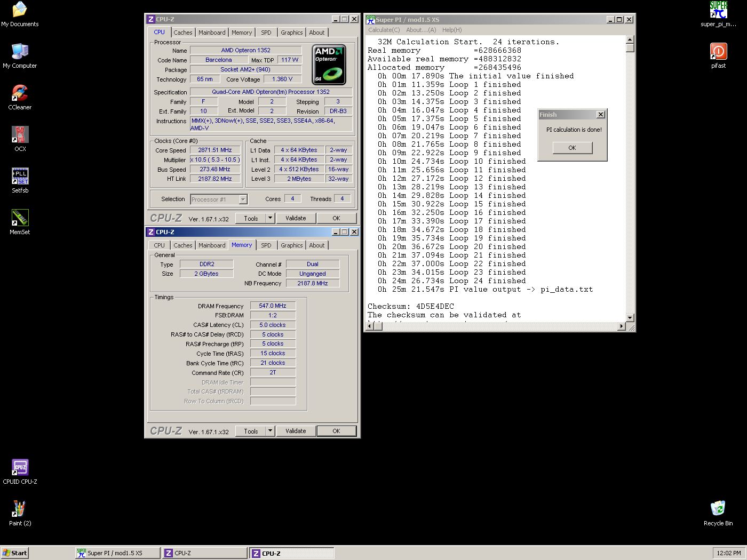Expand Tools dropdown arrow in bottom CPU-Z
This screenshot has width=747, height=560.
(270, 431)
